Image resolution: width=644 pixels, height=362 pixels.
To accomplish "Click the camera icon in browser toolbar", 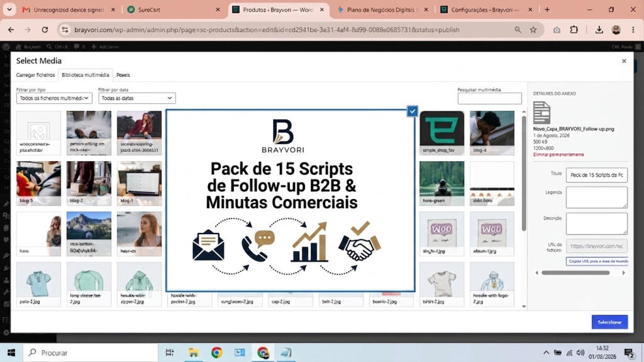I will [557, 30].
